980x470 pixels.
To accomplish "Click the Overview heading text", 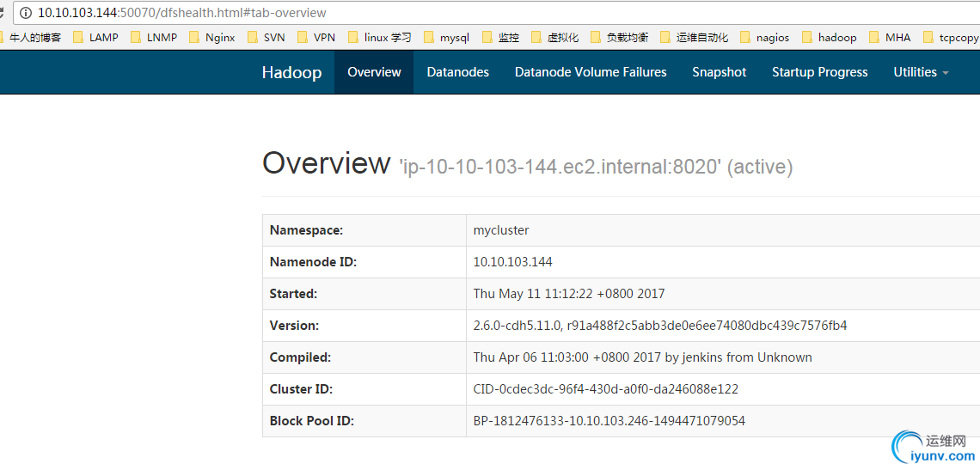I will (327, 162).
